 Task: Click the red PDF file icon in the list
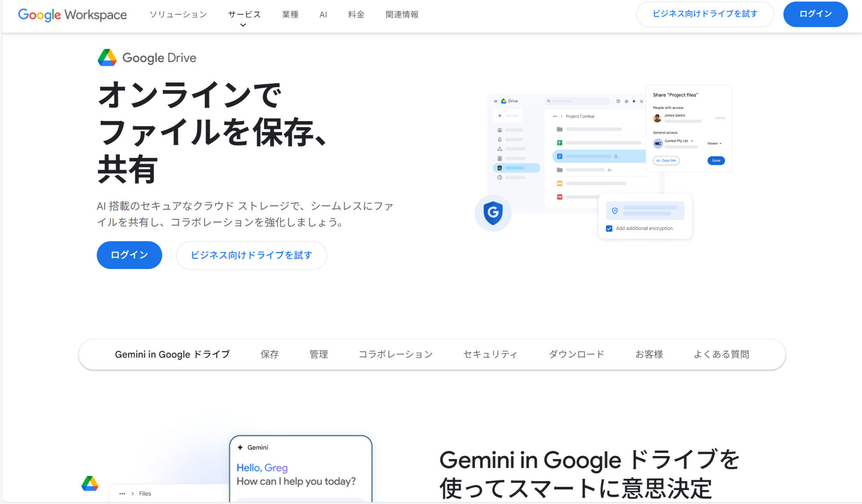(559, 197)
